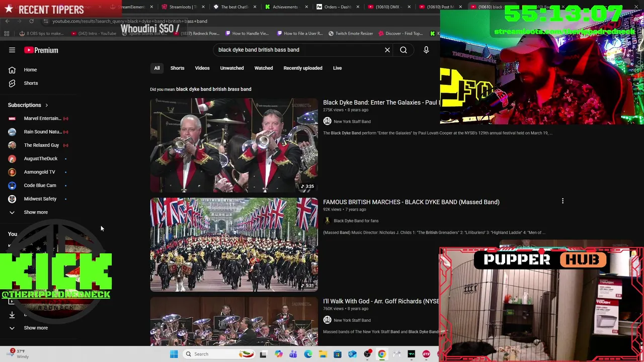Clear the search box with X
The image size is (644, 362).
pos(387,50)
